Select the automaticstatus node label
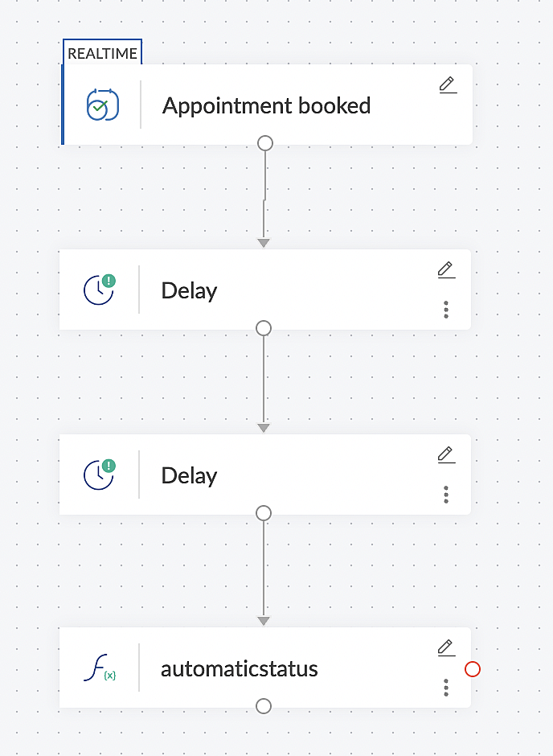 pos(240,668)
